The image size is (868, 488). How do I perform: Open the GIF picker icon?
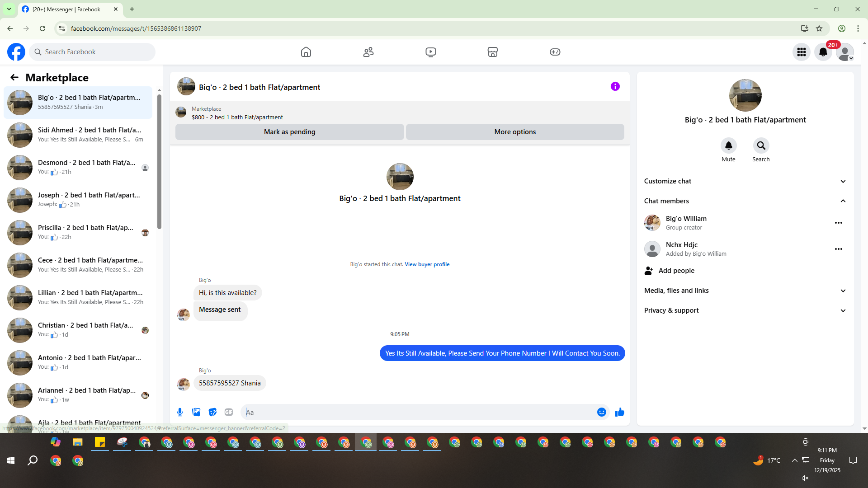[229, 412]
